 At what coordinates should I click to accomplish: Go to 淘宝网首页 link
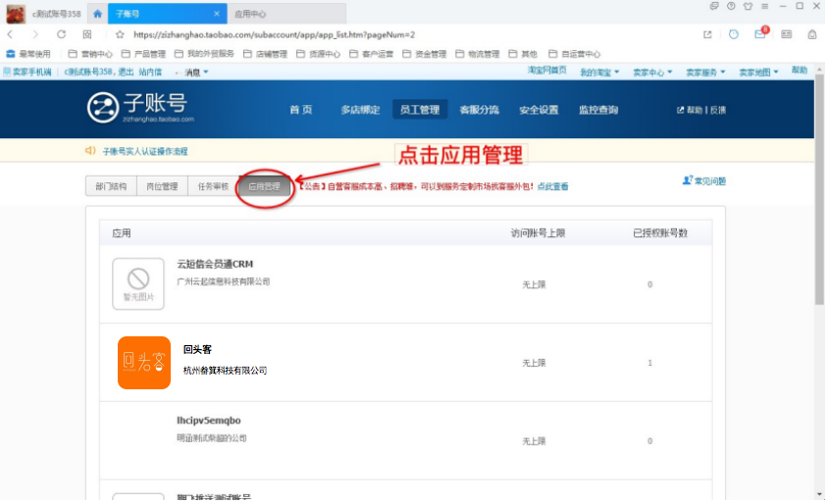click(547, 71)
